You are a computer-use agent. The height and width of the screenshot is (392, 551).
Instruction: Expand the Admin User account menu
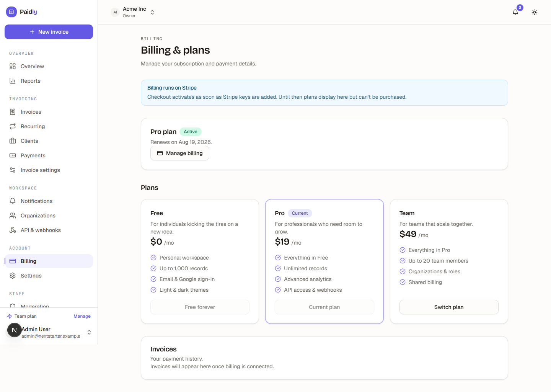click(x=49, y=332)
